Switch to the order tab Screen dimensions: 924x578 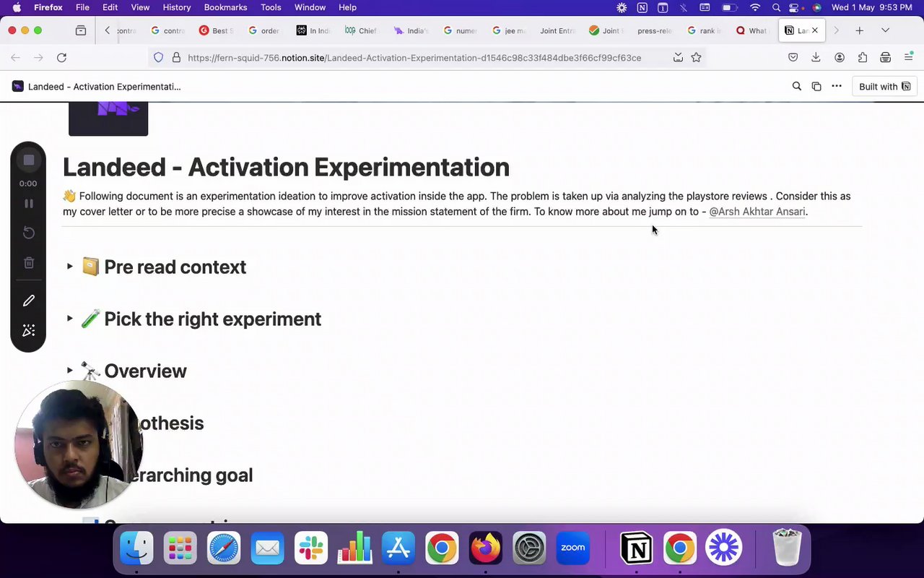(264, 30)
